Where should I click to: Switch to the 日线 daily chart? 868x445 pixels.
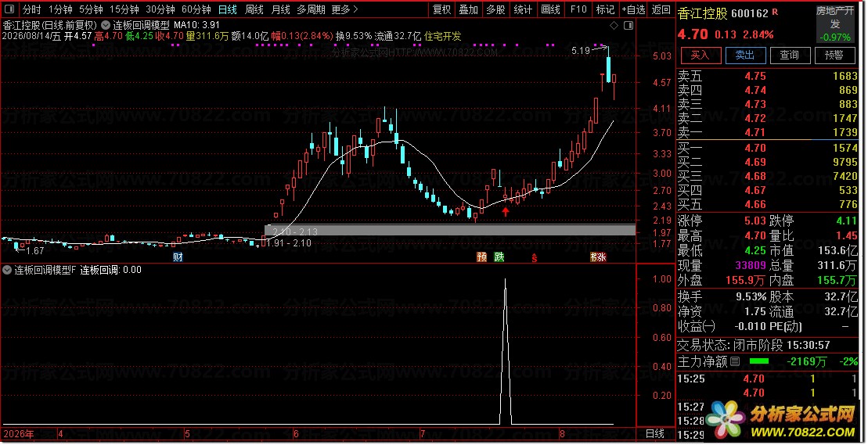[x=228, y=9]
